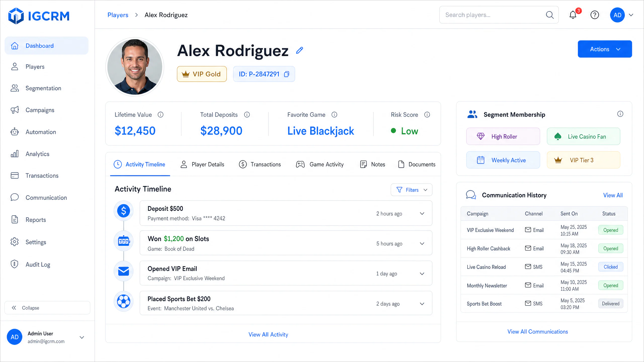Click the search magnifier icon
644x362 pixels.
550,15
